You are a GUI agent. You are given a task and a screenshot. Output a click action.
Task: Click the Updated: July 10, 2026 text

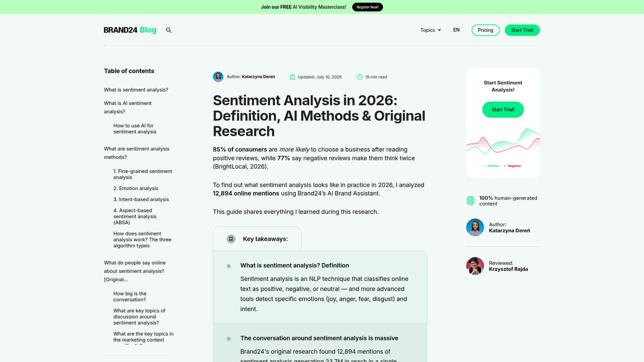319,77
